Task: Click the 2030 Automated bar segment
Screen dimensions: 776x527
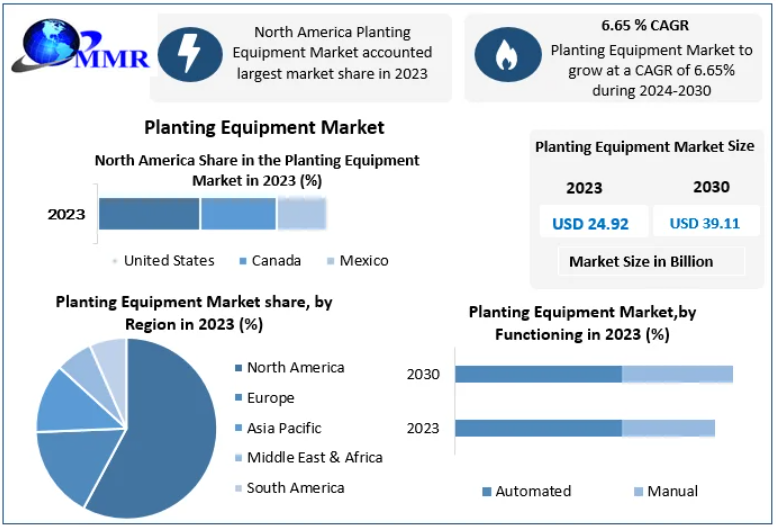Action: 538,374
